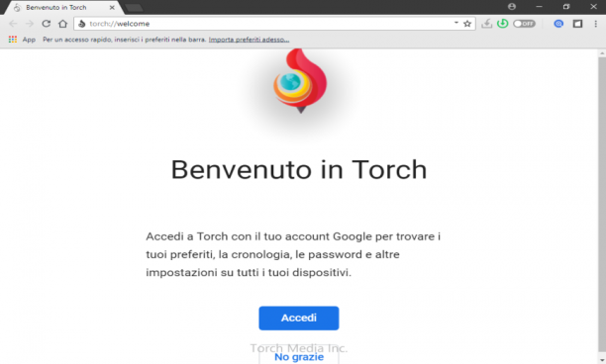The width and height of the screenshot is (606, 364).
Task: Restore down the Torch window
Action: tap(566, 7)
